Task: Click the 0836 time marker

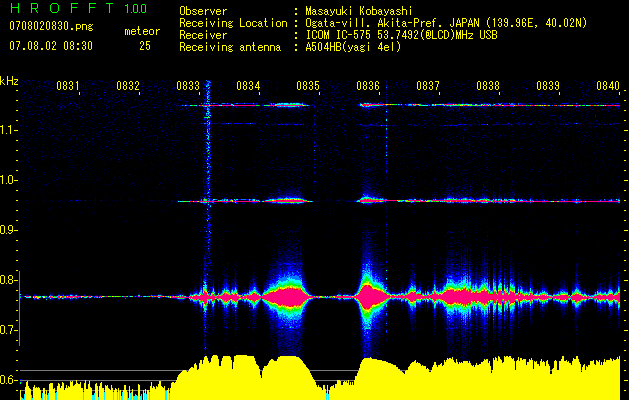Action: 368,85
